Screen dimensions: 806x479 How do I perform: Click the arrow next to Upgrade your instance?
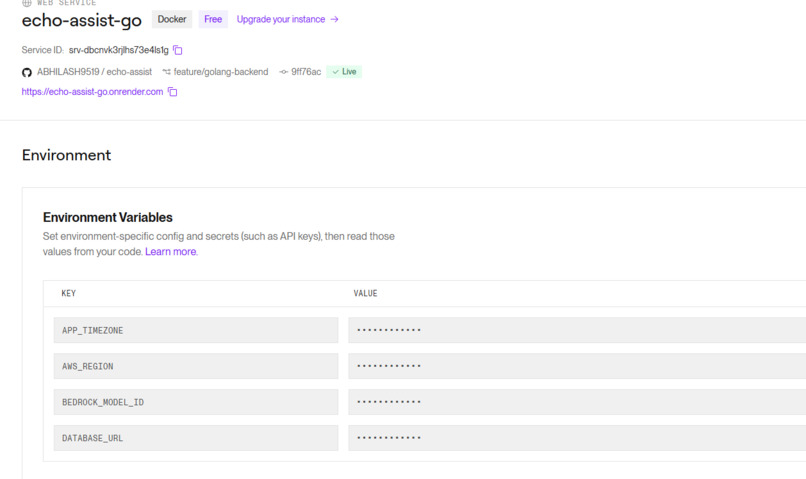pos(335,20)
